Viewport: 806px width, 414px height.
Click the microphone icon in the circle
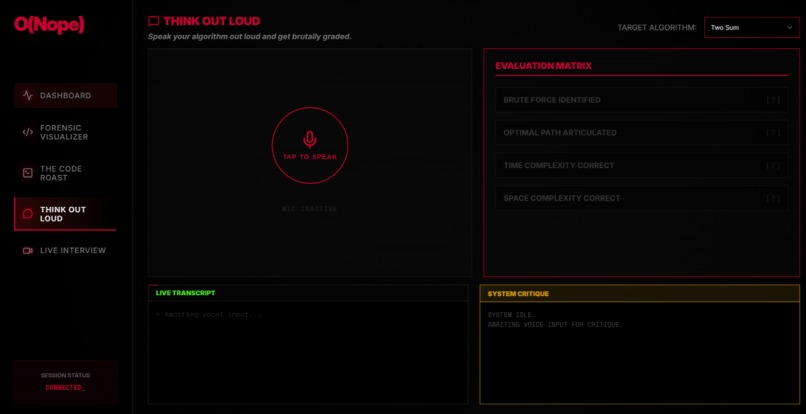coord(309,140)
